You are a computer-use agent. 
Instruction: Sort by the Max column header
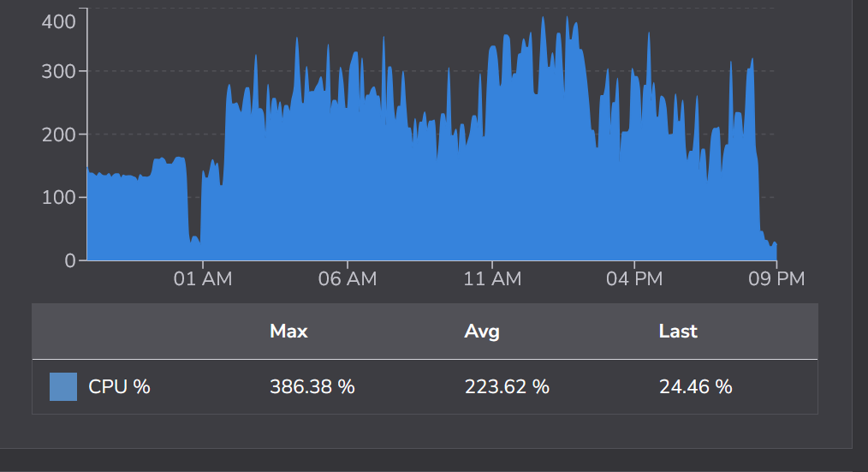288,331
